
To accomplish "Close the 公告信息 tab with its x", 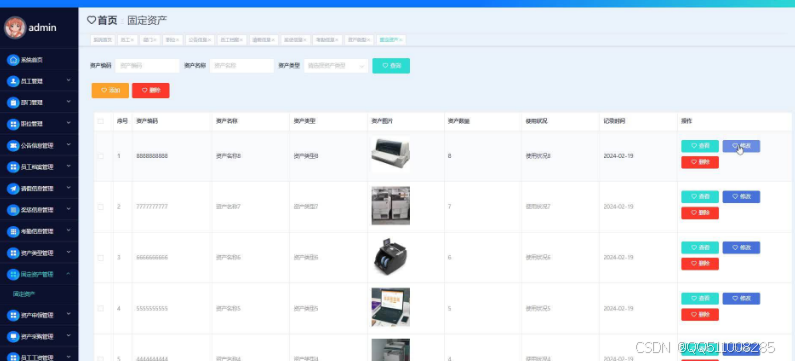I will coord(210,40).
